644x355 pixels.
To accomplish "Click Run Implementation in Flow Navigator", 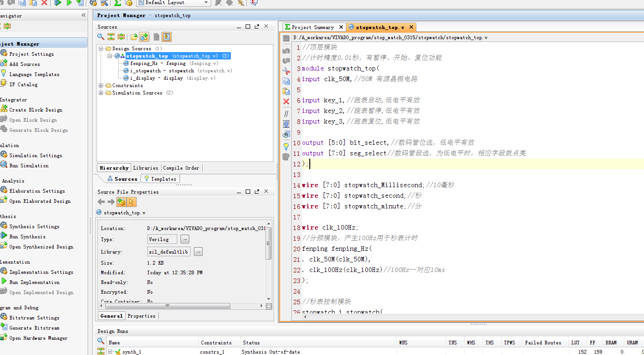I will tap(34, 282).
